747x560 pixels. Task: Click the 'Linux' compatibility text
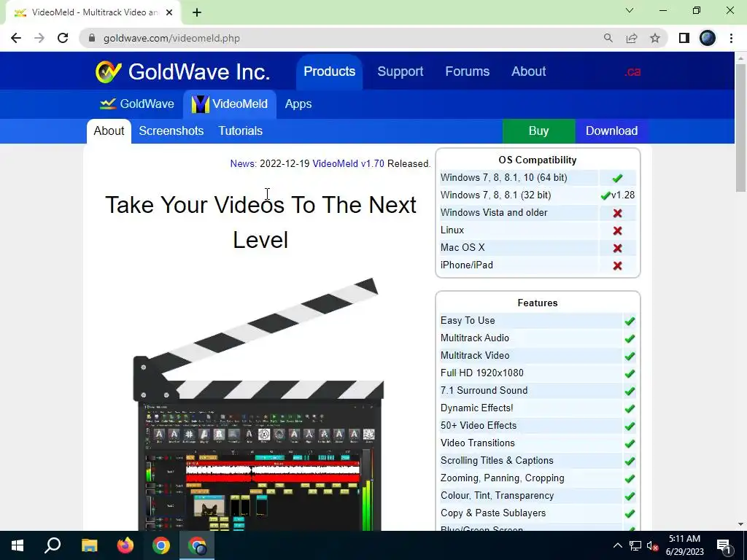[x=452, y=230]
